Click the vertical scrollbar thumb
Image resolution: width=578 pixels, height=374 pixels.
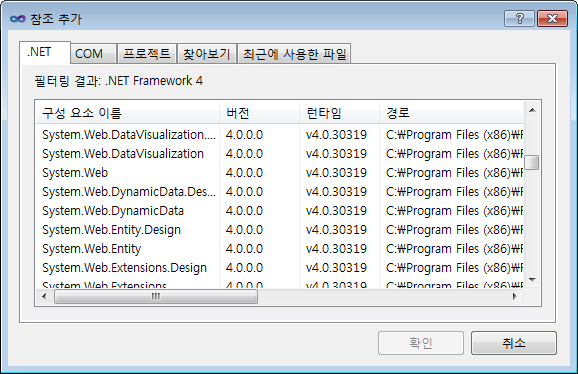532,162
